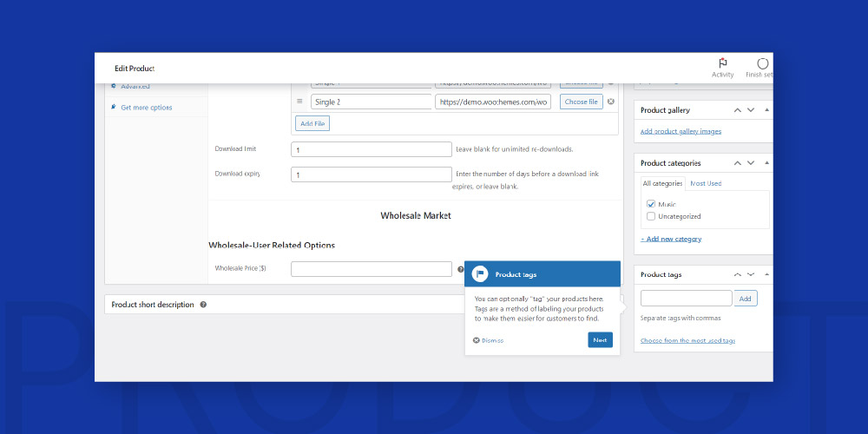Open the Get more options tab
The width and height of the screenshot is (868, 434).
(x=146, y=108)
